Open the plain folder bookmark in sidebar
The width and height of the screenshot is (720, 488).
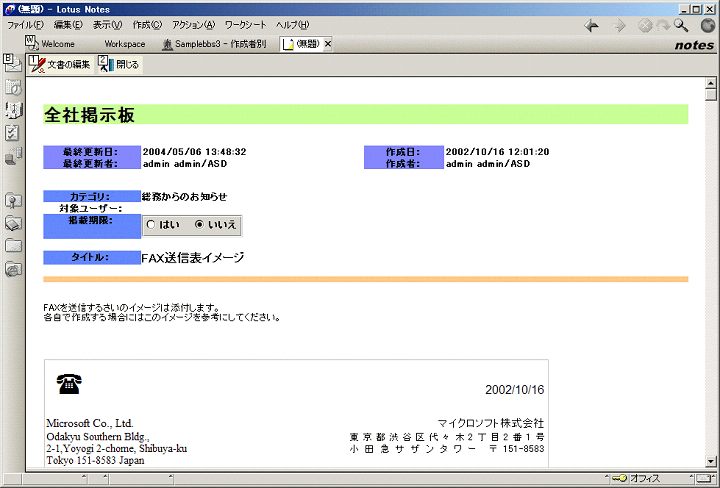click(13, 246)
